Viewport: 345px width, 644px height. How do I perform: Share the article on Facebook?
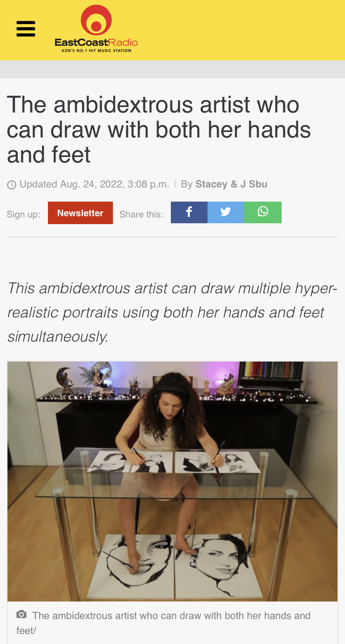[189, 212]
